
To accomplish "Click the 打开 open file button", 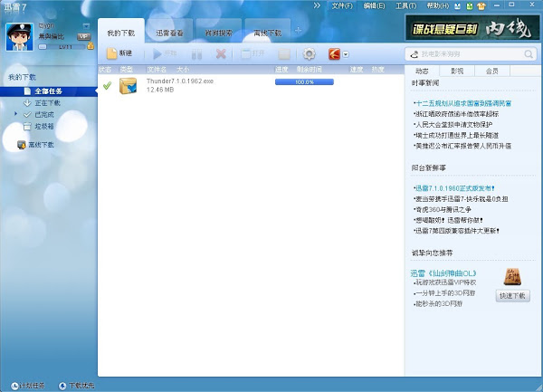I will [x=252, y=53].
